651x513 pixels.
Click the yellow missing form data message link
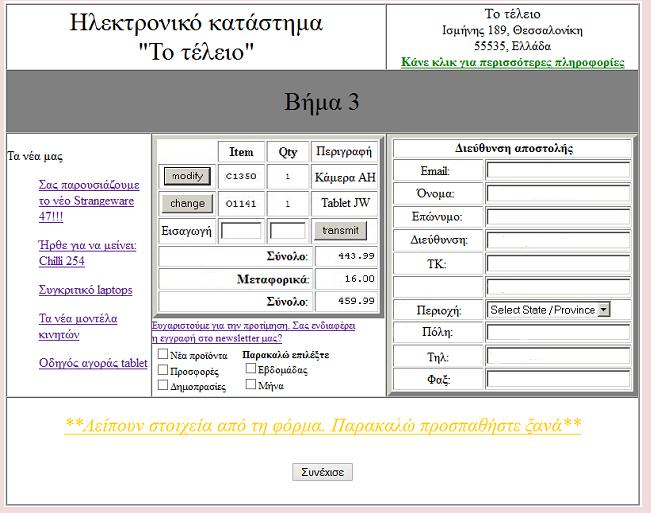click(323, 426)
